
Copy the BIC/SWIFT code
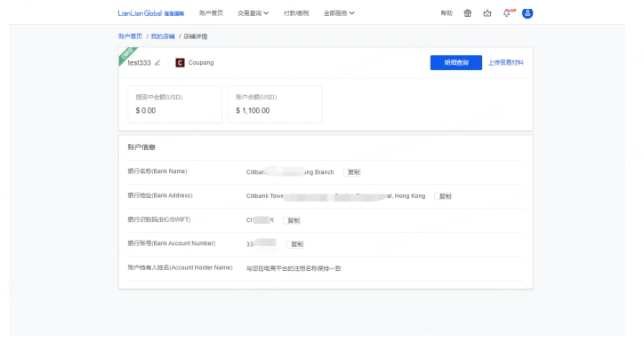point(294,220)
